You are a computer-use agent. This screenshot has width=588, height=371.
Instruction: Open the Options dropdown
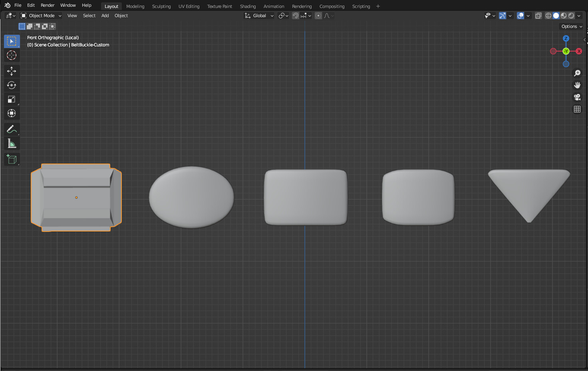point(572,26)
